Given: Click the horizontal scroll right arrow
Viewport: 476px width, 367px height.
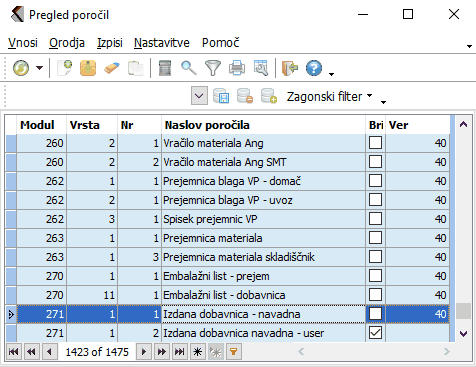Looking at the screenshot, I should click(x=447, y=351).
